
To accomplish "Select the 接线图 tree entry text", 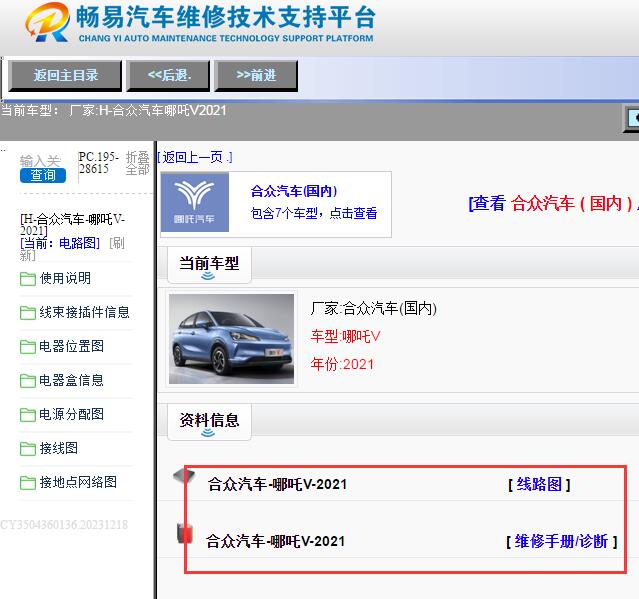I will pos(59,448).
